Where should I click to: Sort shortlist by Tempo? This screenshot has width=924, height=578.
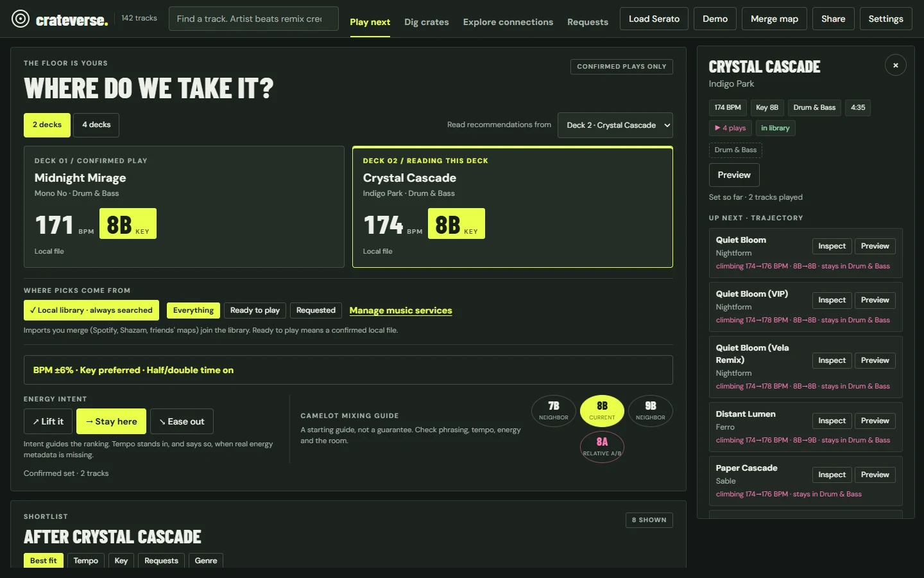[x=86, y=561]
